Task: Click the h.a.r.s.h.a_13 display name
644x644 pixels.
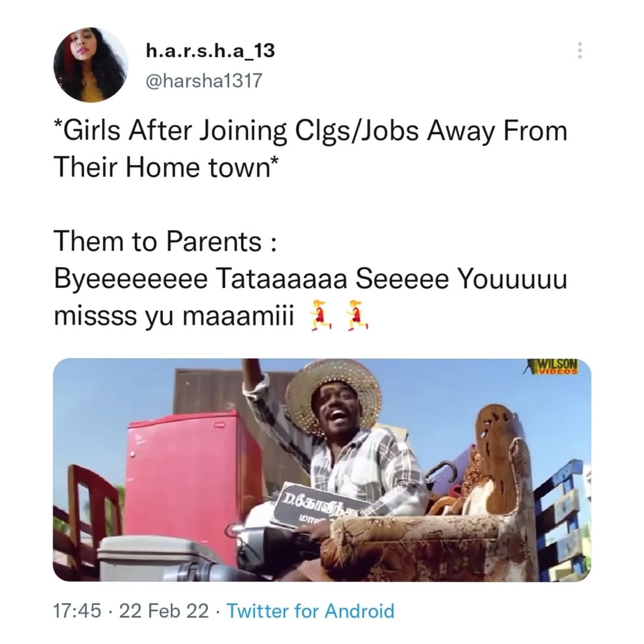Action: tap(210, 51)
